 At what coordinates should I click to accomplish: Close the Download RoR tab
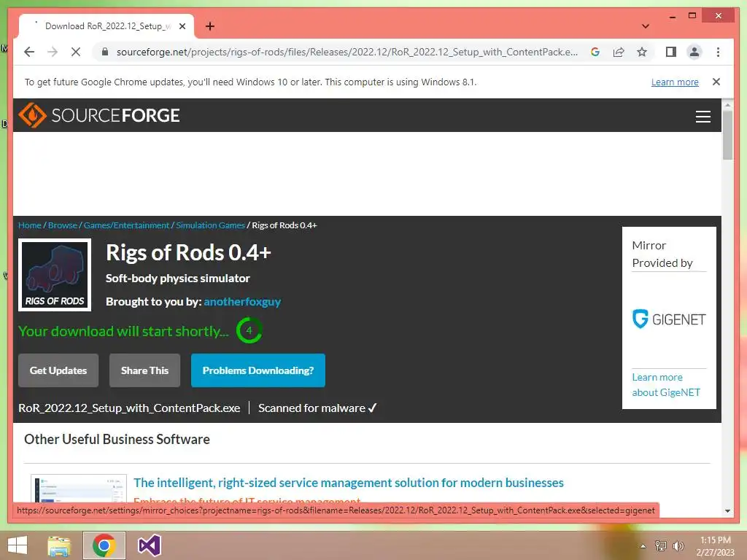[182, 26]
